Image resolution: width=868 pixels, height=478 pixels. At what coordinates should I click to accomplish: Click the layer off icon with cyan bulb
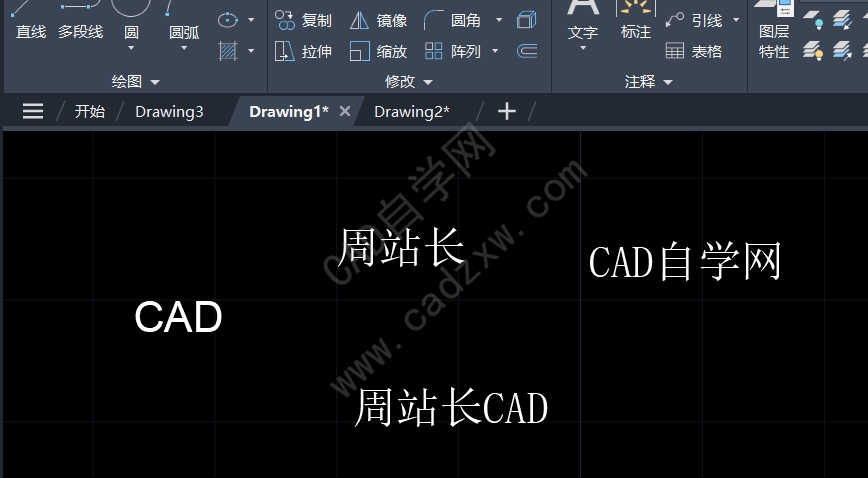(813, 20)
